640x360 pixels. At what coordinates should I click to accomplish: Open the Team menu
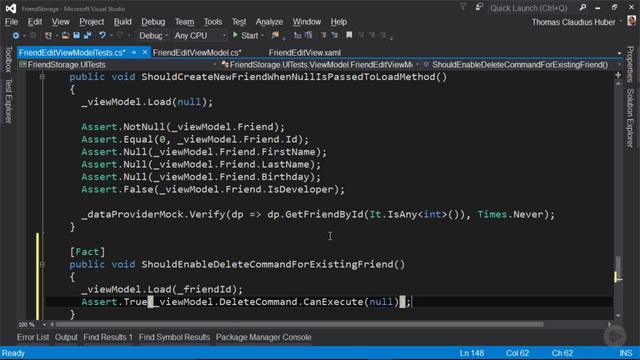tap(184, 22)
